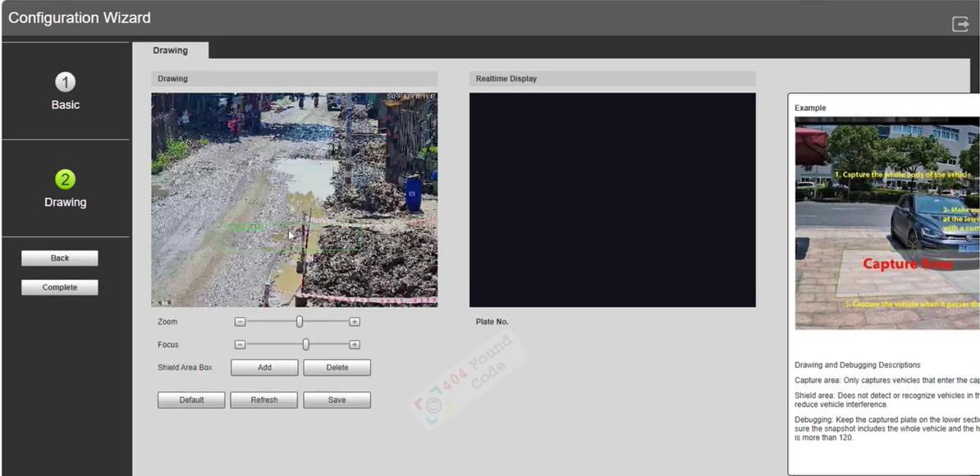Save the drawing settings
The image size is (980, 476).
pos(337,400)
